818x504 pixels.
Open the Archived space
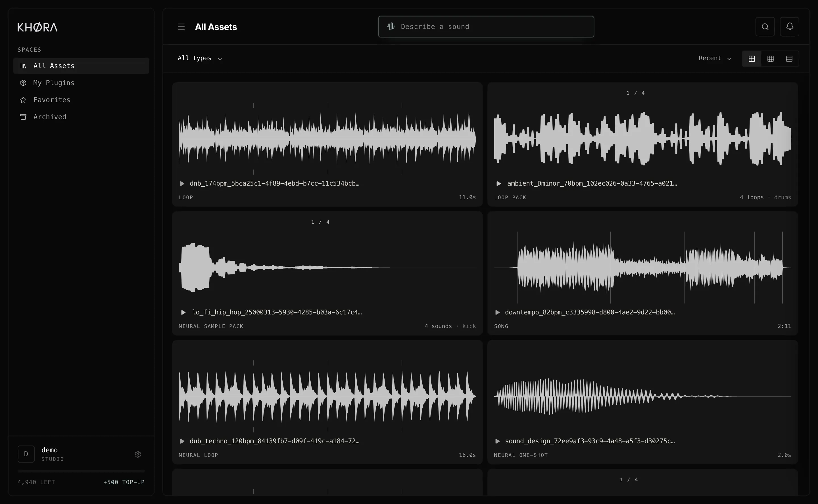tap(81, 117)
